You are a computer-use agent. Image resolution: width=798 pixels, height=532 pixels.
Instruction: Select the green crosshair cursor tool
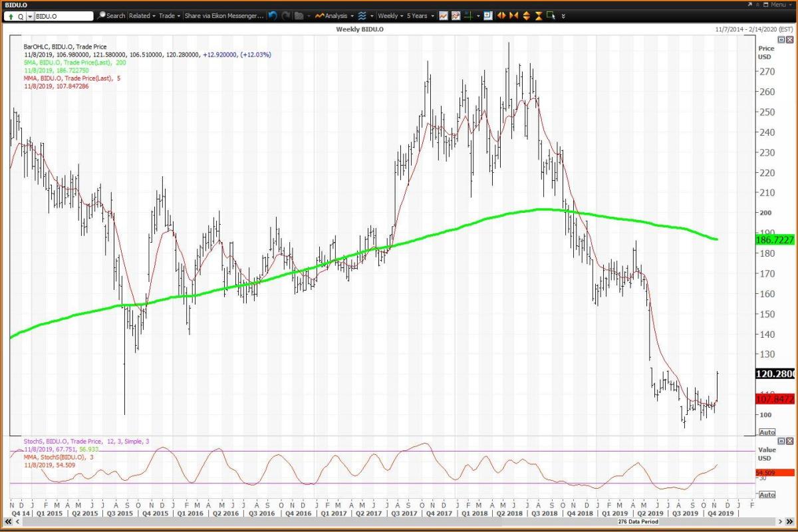pyautogui.click(x=469, y=15)
